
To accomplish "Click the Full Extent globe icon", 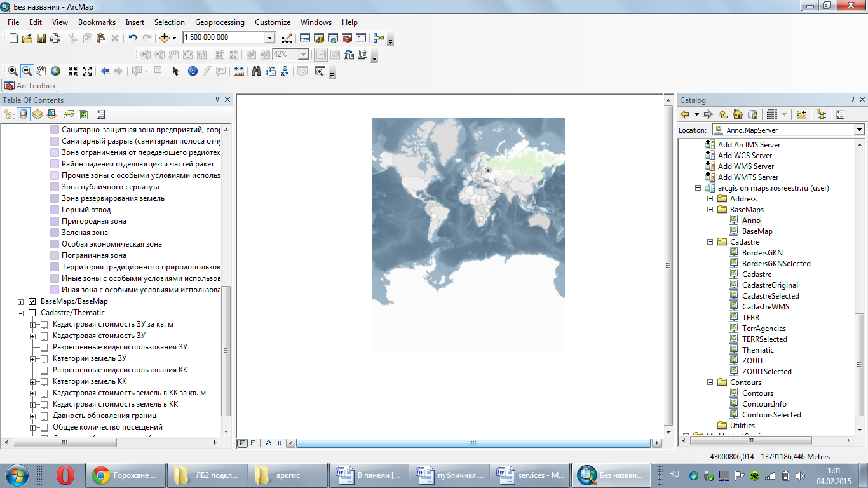I will pos(56,71).
